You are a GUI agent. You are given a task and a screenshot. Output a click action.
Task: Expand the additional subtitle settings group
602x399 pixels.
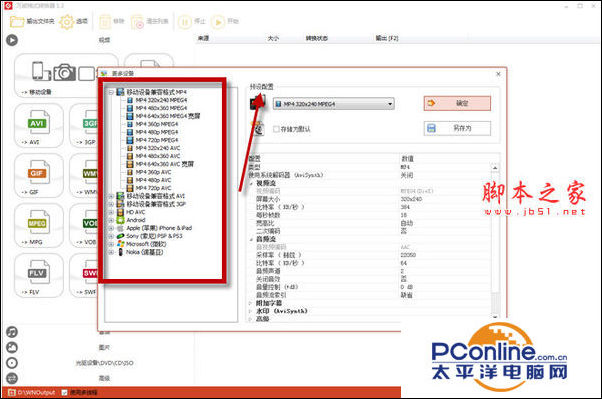tap(251, 303)
